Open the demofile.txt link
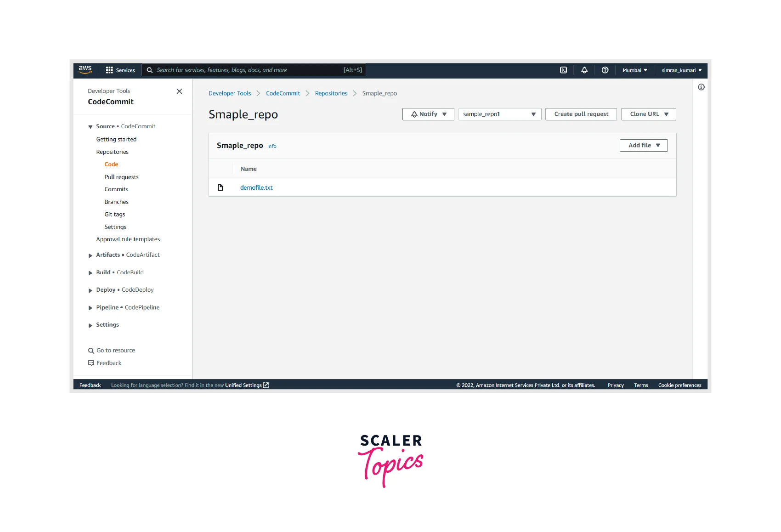 point(256,187)
